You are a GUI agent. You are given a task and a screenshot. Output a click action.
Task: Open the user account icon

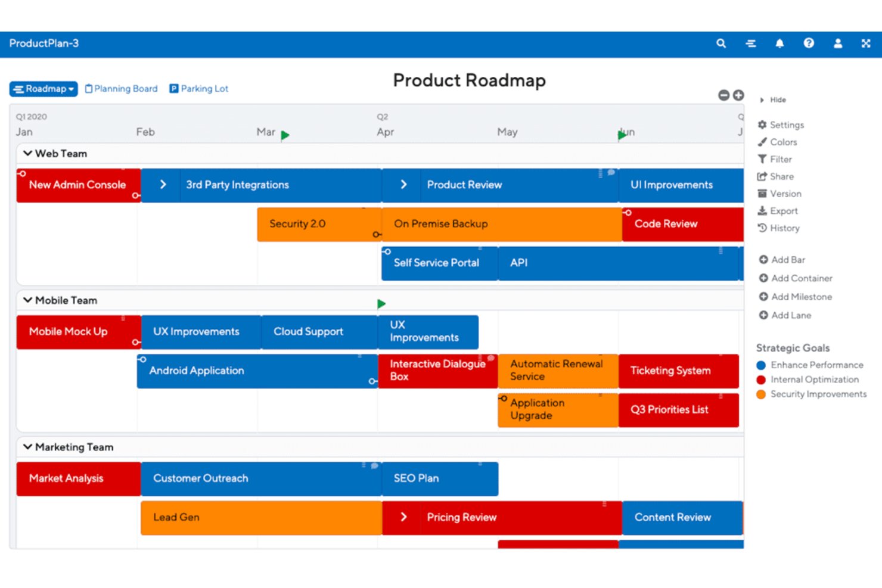pos(838,43)
